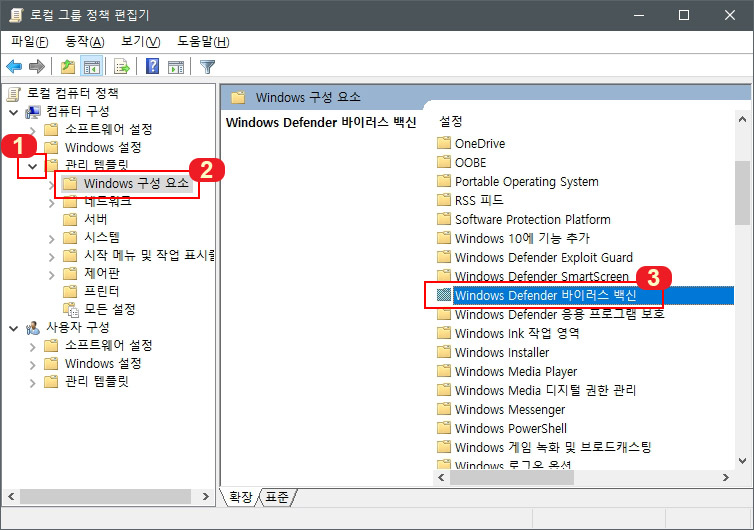
Task: Toggle the Show/Hide action pane icon
Action: click(x=176, y=67)
